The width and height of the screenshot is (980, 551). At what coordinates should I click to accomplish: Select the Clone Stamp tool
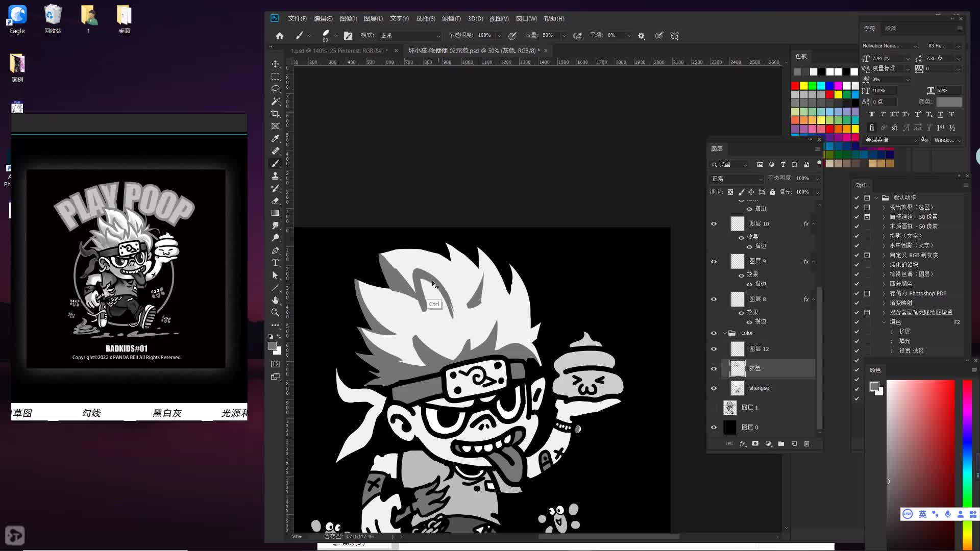[275, 176]
